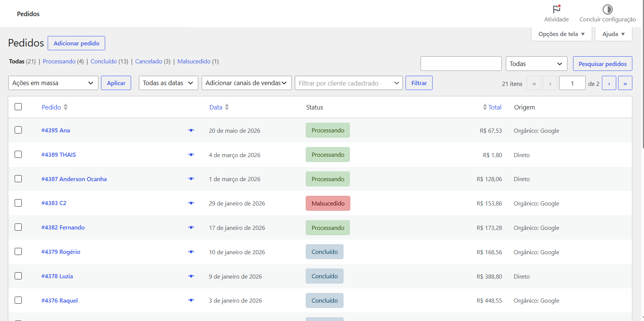Expand the Ações em massa dropdown
This screenshot has height=321, width=644.
(53, 83)
